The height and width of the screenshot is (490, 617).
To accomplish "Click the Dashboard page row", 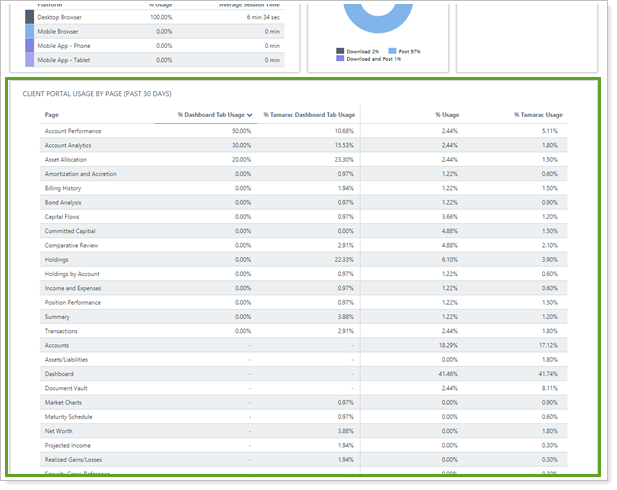I will 59,373.
